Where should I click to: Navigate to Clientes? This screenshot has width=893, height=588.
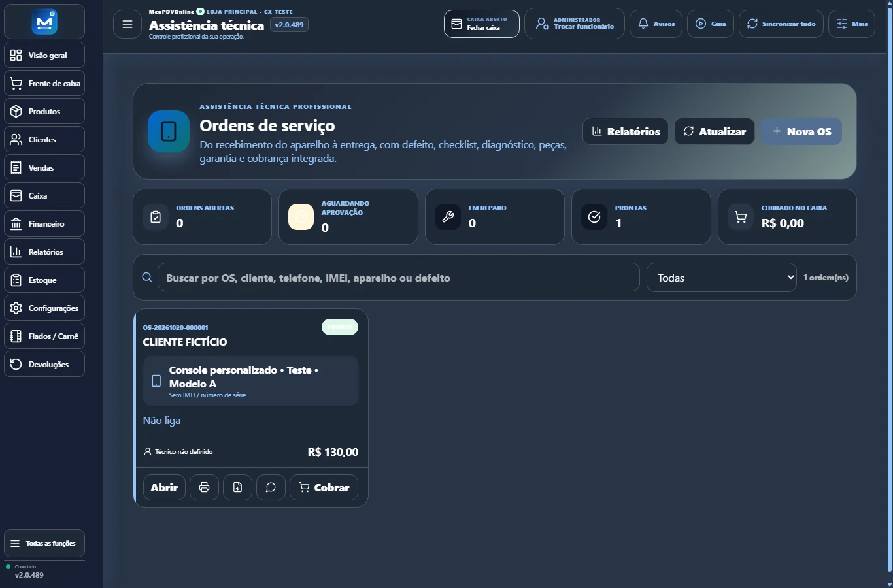[44, 140]
